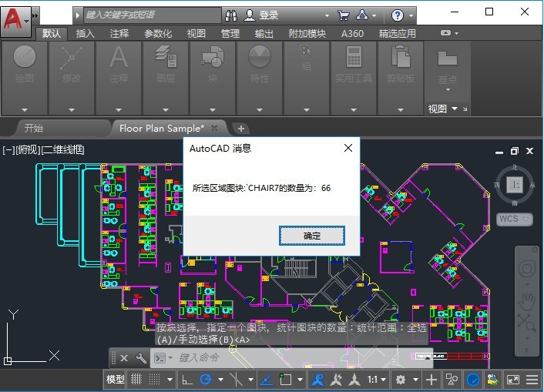Screen dimensions: 544x392
Task: Toggle polar tracking in status bar
Action: point(206,380)
